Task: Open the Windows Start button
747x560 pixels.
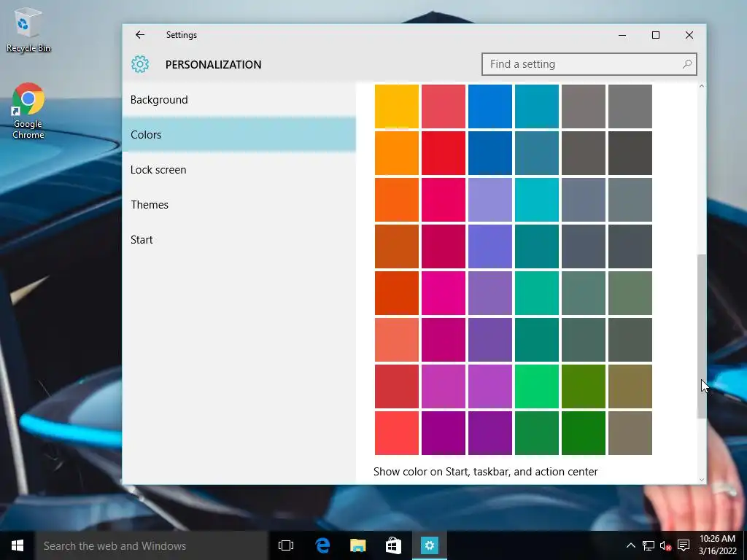Action: coord(18,545)
